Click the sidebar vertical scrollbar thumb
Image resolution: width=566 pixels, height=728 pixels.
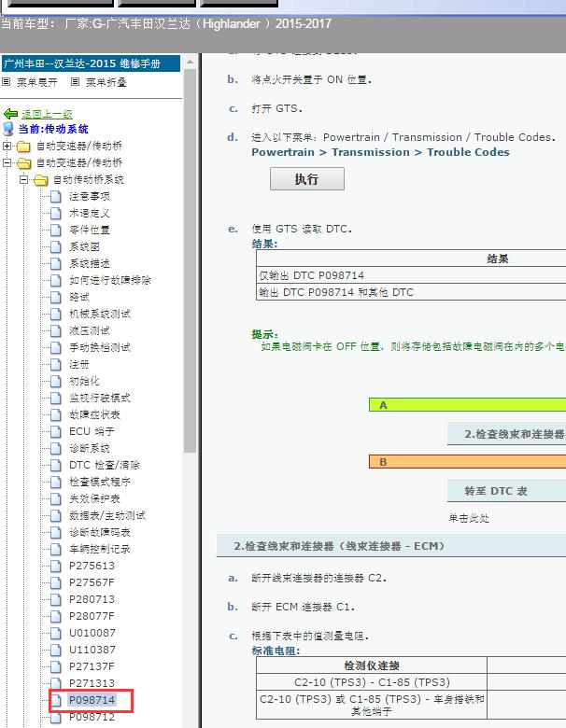190,260
